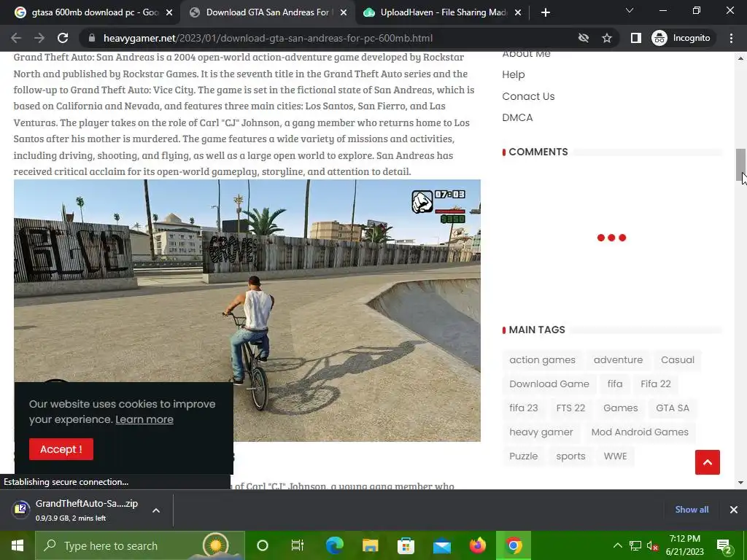This screenshot has height=560, width=747.
Task: Click the address bar URL field
Action: click(329, 38)
